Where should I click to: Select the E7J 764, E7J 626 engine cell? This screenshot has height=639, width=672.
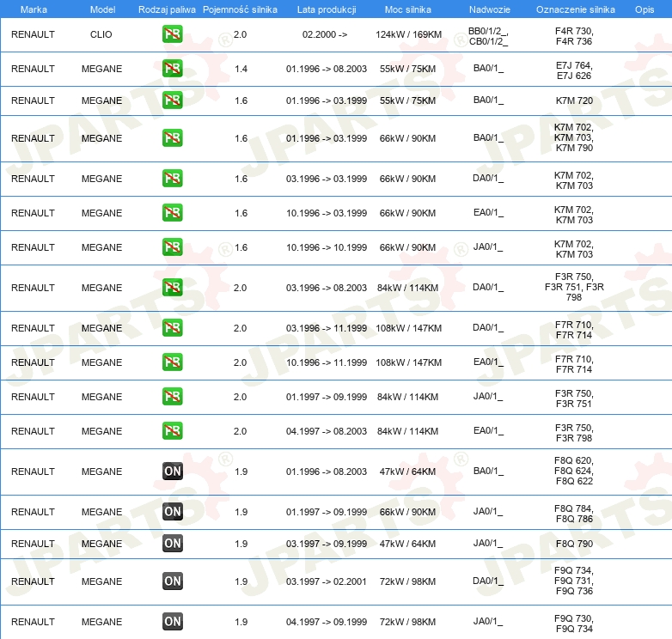(574, 70)
